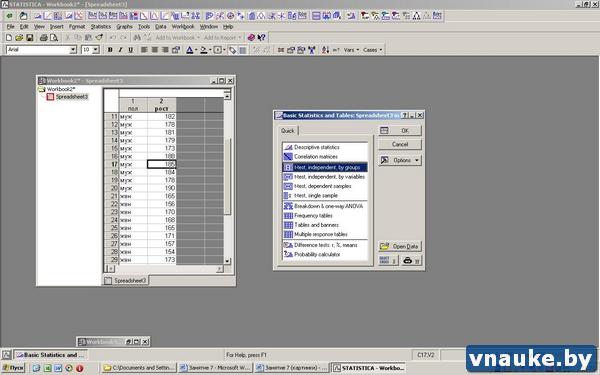Open the font size dropdown
The image size is (600, 375).
(x=96, y=50)
